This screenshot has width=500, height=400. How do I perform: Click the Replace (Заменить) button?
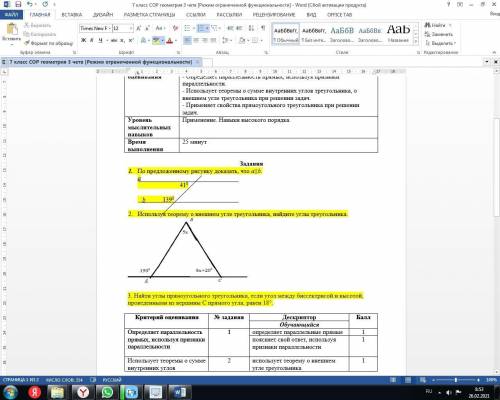(439, 34)
